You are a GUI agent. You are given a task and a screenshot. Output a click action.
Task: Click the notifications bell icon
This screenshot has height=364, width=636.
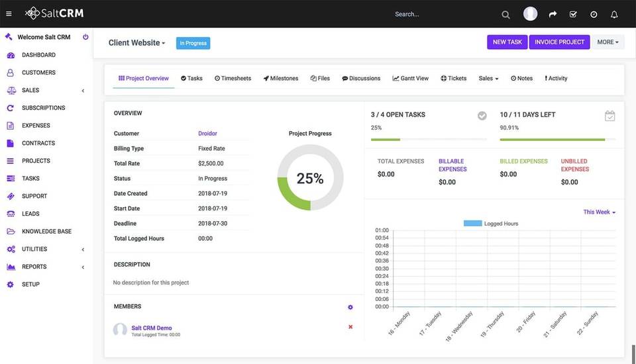(x=614, y=14)
